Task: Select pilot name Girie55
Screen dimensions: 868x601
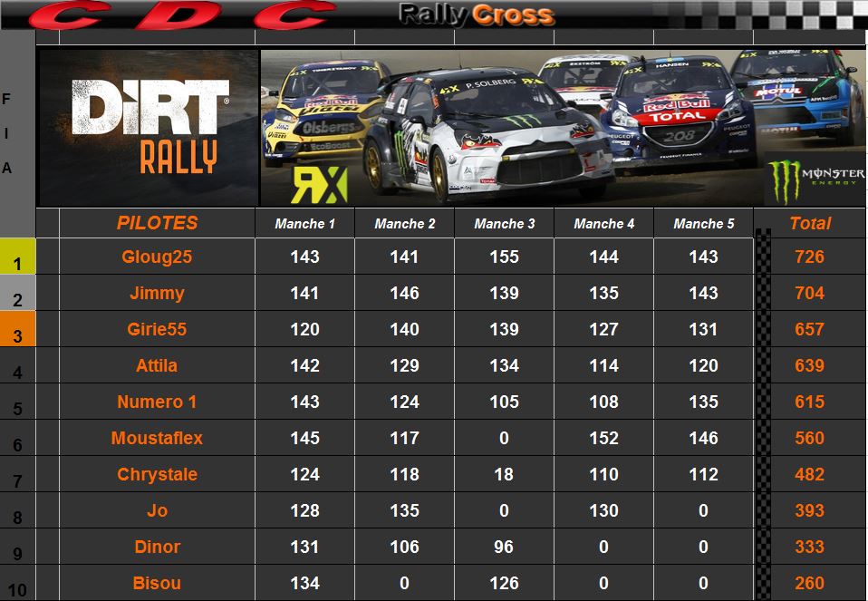Action: [x=158, y=329]
